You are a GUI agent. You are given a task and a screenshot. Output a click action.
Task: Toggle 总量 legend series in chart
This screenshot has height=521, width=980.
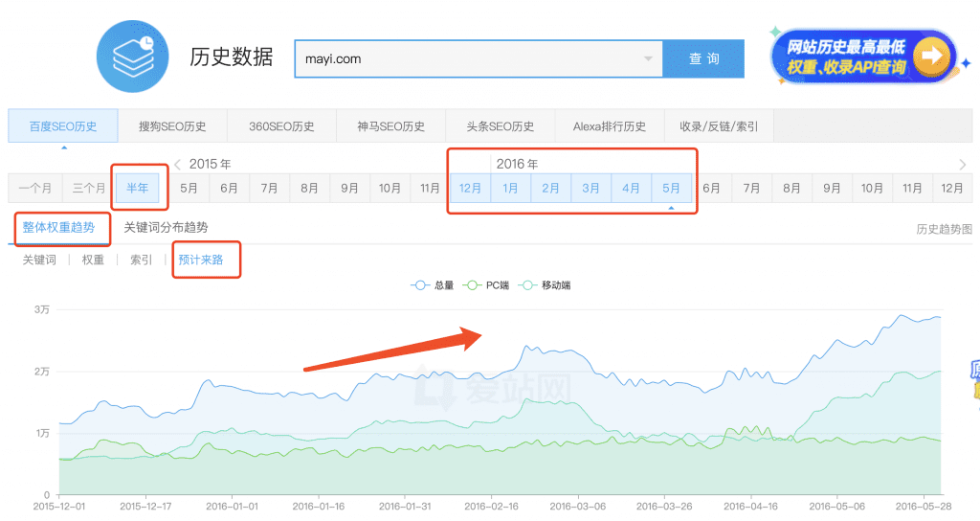(432, 285)
